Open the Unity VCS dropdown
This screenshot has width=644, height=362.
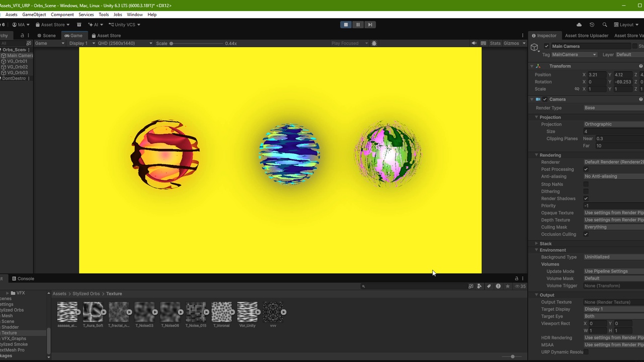click(x=124, y=25)
